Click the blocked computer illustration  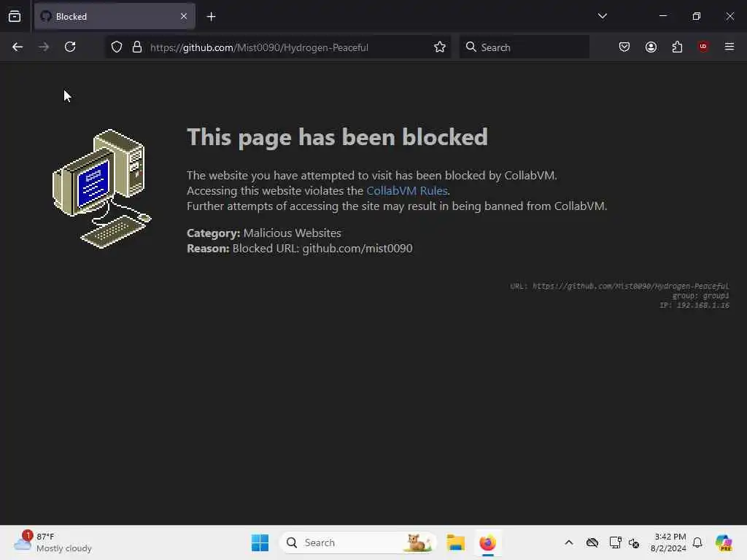pos(102,189)
